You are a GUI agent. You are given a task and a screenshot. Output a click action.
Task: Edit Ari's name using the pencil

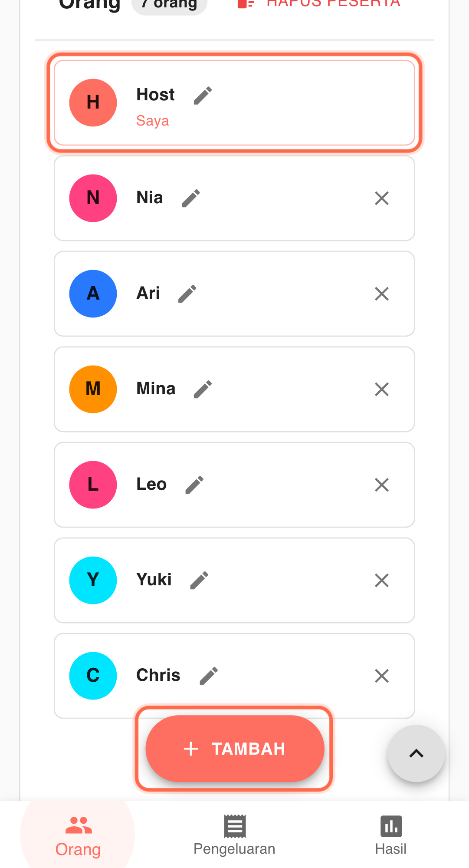point(187,294)
